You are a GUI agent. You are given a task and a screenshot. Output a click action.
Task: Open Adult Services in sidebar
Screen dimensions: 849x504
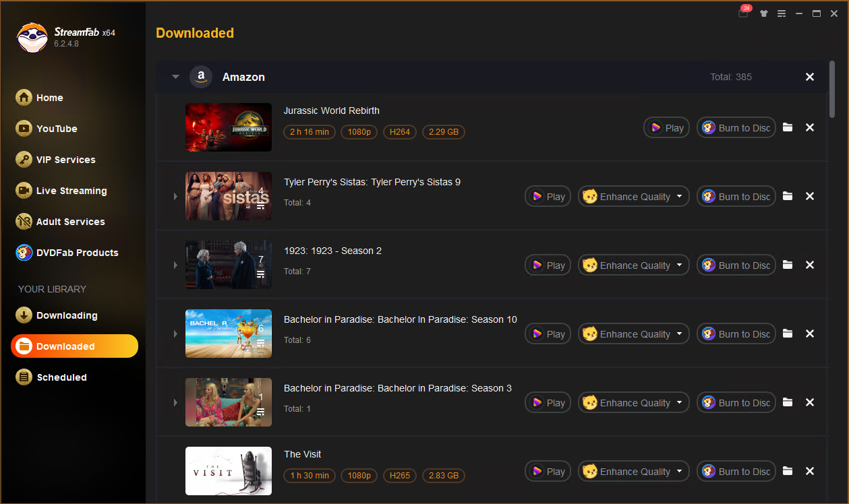click(61, 222)
